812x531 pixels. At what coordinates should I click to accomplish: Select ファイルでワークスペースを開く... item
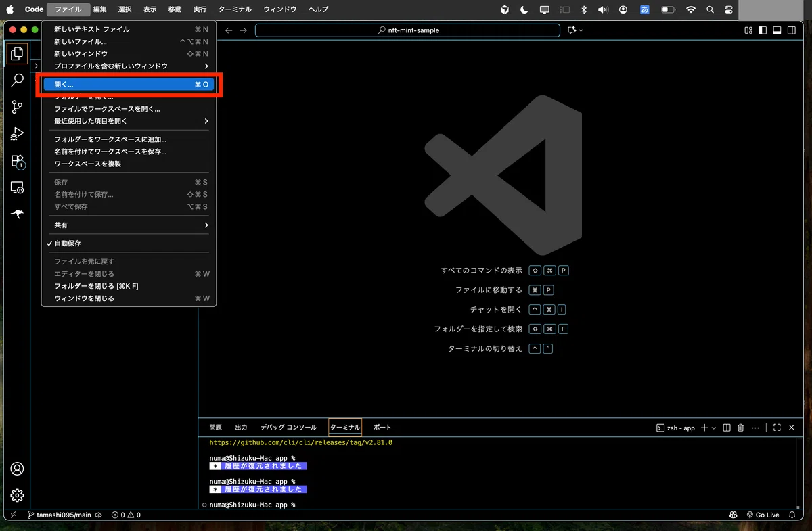pyautogui.click(x=129, y=109)
